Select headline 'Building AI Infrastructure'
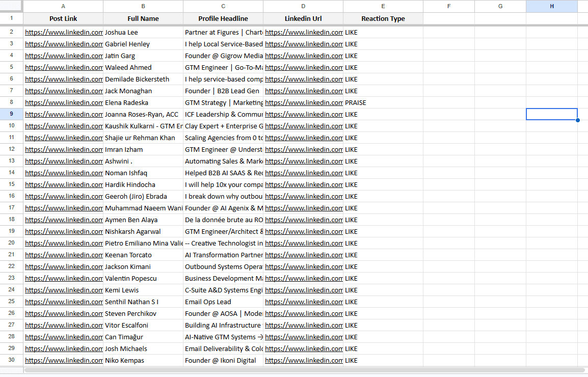Image resolution: width=588 pixels, height=377 pixels. pyautogui.click(x=223, y=325)
